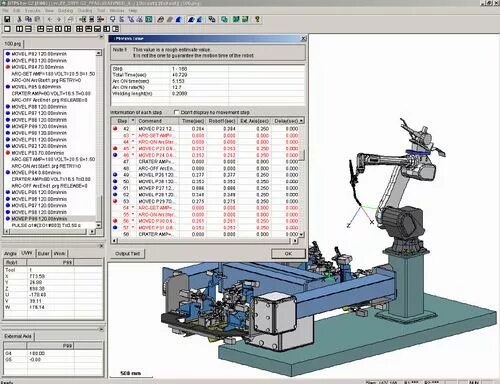Open the Help menu

pyautogui.click(x=133, y=11)
